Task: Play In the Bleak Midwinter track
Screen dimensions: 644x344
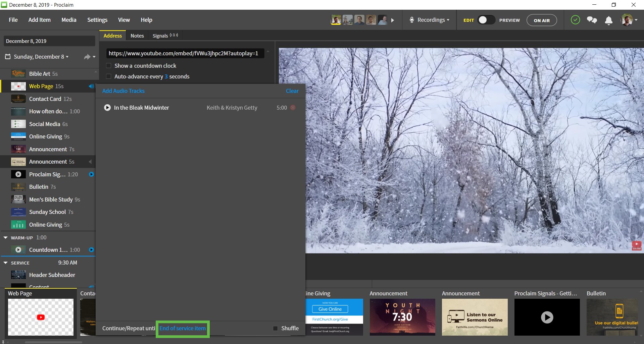Action: pyautogui.click(x=107, y=108)
